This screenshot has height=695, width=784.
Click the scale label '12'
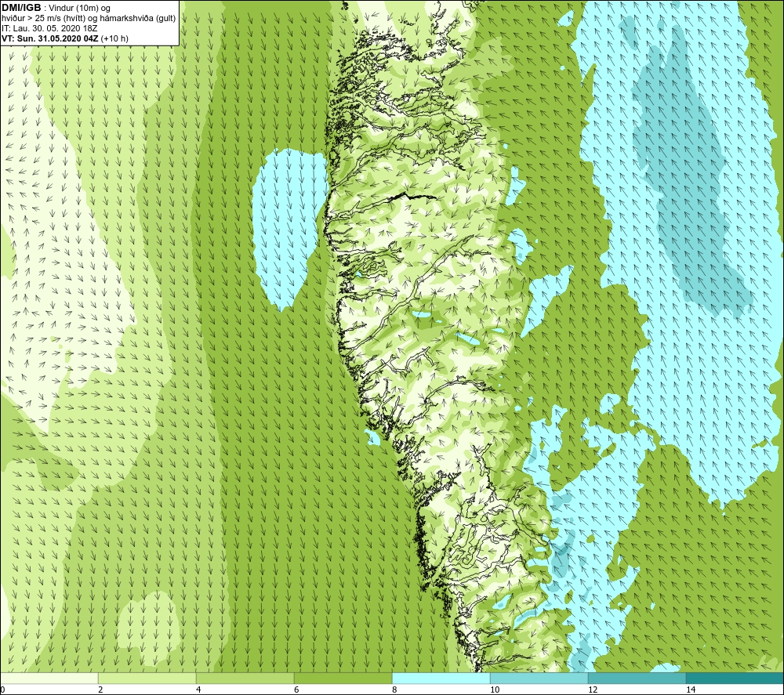593,690
